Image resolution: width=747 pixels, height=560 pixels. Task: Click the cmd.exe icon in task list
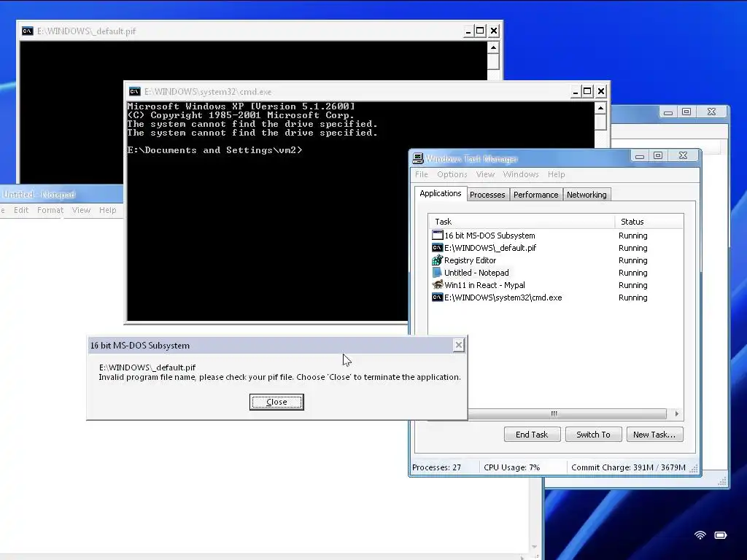pyautogui.click(x=437, y=297)
